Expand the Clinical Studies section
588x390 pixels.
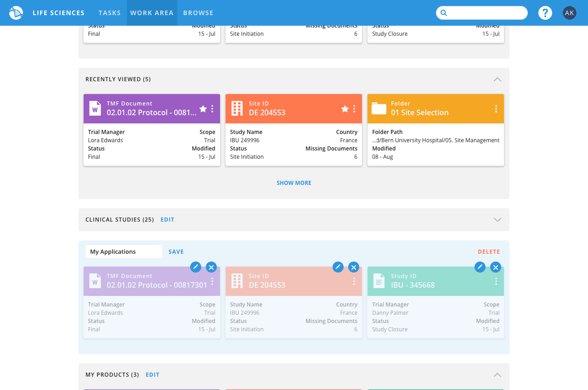(x=498, y=220)
